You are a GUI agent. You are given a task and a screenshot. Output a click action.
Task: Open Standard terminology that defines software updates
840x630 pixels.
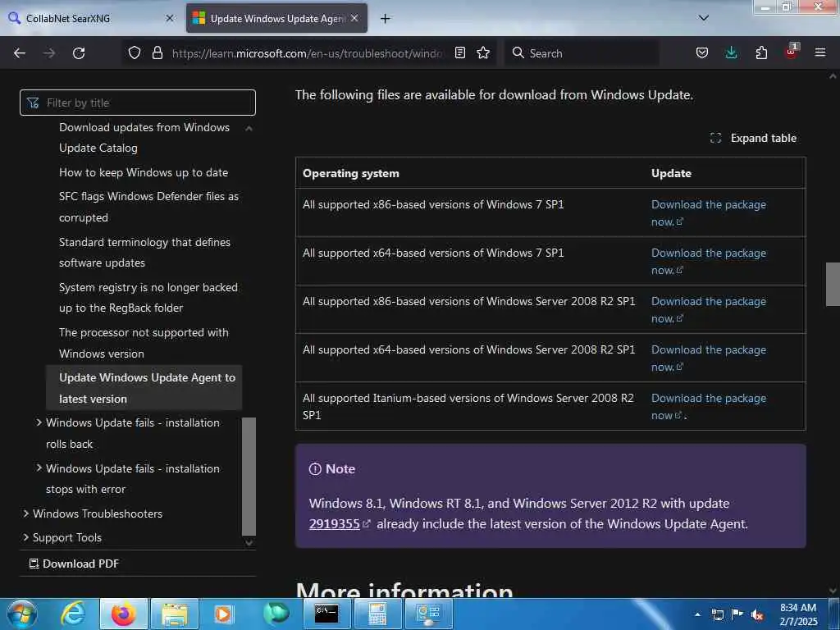144,253
